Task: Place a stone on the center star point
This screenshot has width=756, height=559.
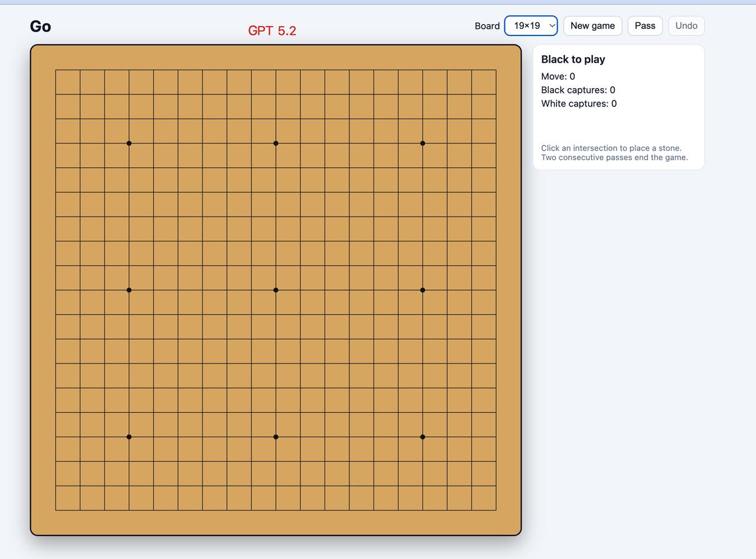Action: 276,290
